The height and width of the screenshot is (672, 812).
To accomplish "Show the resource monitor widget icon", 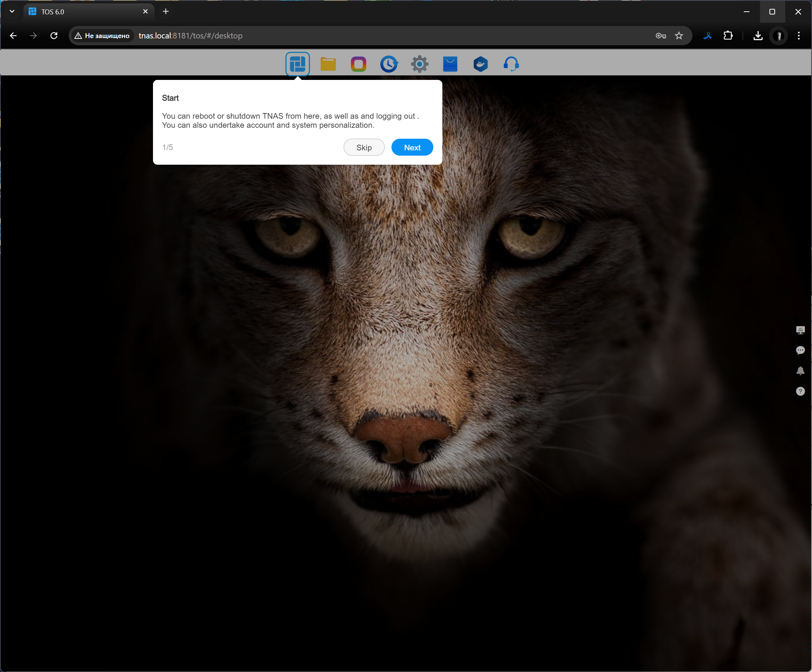I will tap(800, 330).
